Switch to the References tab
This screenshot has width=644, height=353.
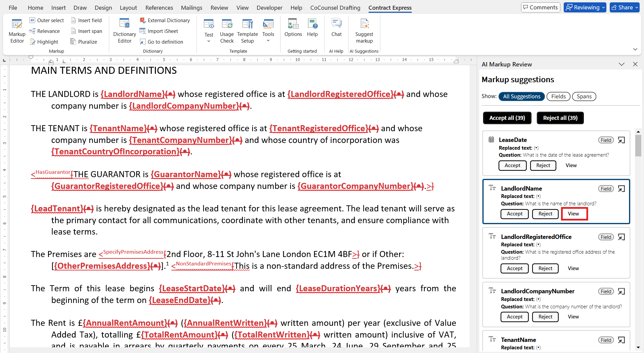coord(159,8)
